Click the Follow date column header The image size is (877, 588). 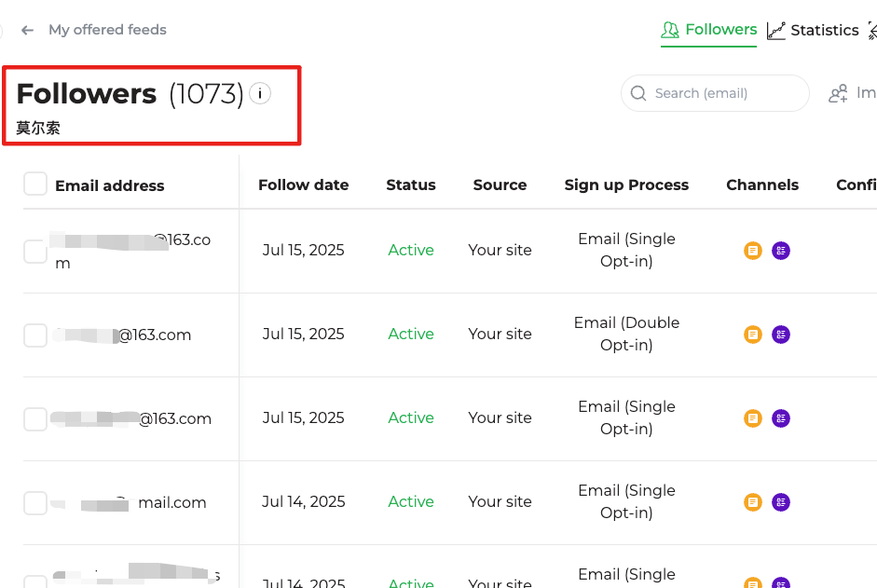pyautogui.click(x=303, y=185)
